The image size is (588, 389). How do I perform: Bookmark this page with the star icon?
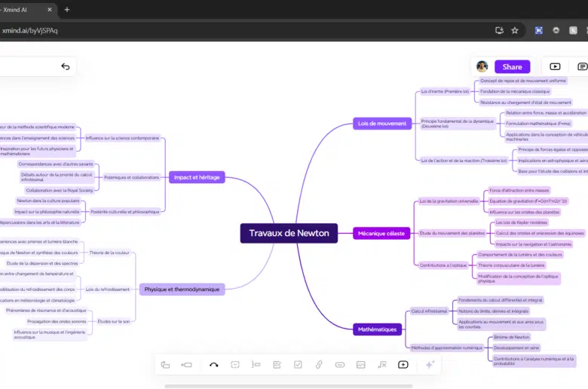515,30
